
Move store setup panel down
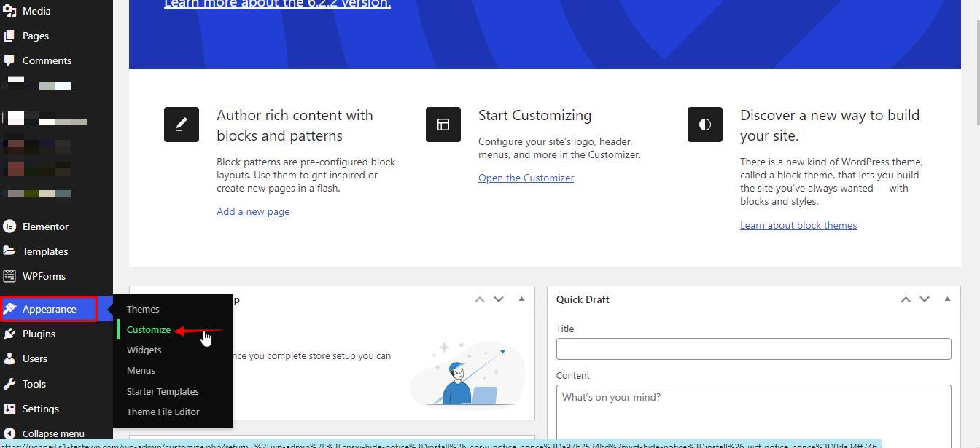[x=499, y=299]
